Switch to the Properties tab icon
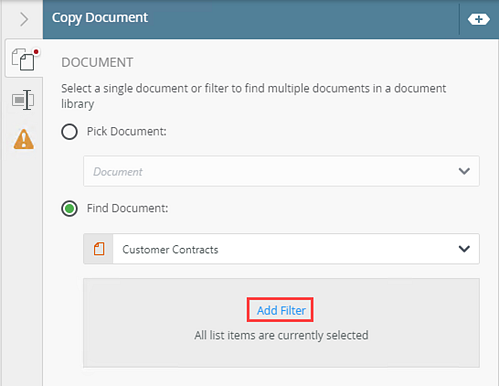Screen dimensions: 499x386 (x=23, y=100)
